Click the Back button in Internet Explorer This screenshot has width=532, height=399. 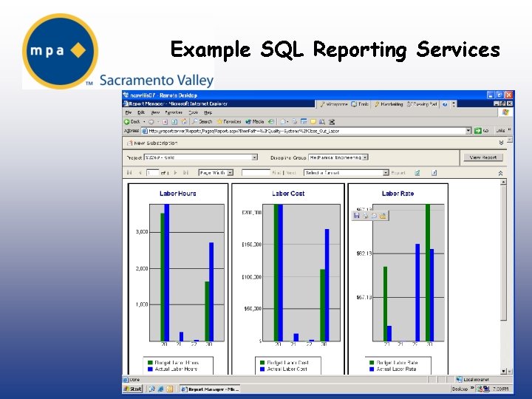click(132, 121)
